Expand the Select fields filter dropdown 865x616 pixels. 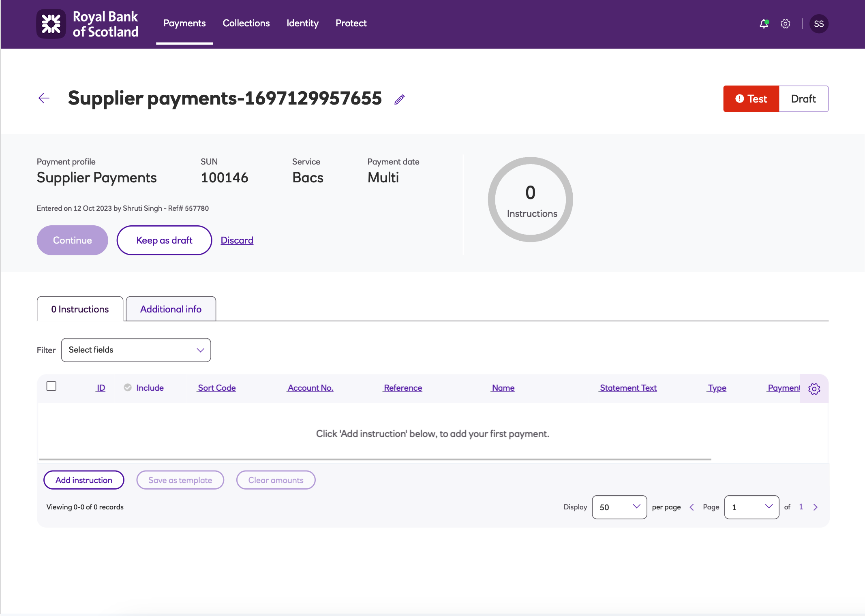[x=136, y=350]
